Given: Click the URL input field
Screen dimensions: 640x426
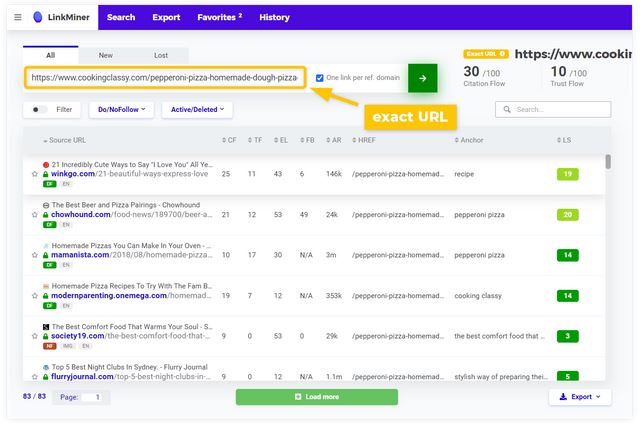Looking at the screenshot, I should click(x=165, y=78).
